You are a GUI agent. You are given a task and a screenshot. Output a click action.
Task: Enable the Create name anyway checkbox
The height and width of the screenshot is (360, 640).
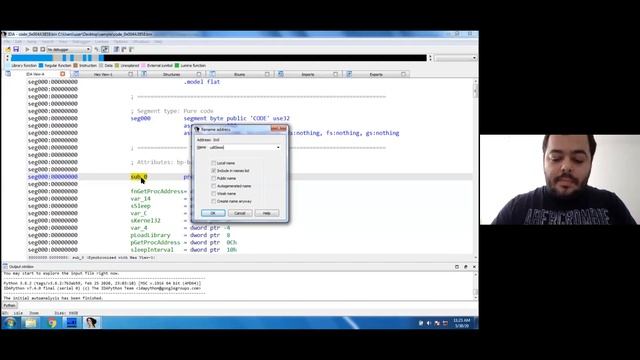click(x=213, y=201)
